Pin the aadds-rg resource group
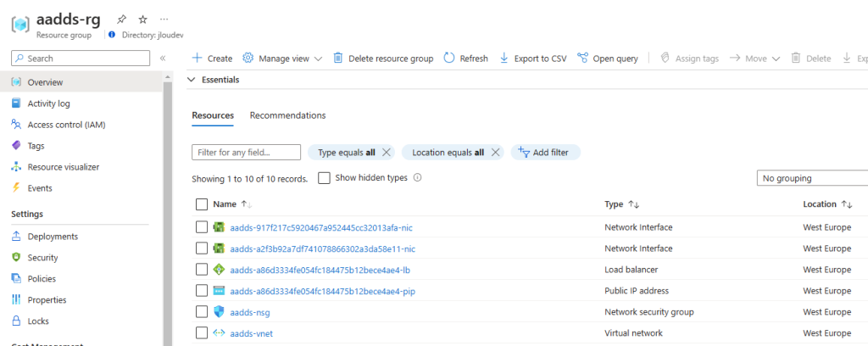 click(122, 19)
